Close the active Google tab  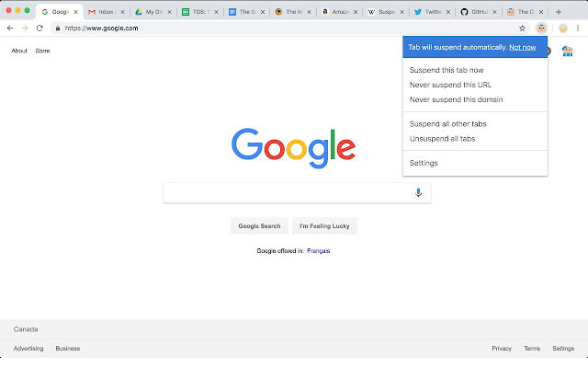(75, 12)
